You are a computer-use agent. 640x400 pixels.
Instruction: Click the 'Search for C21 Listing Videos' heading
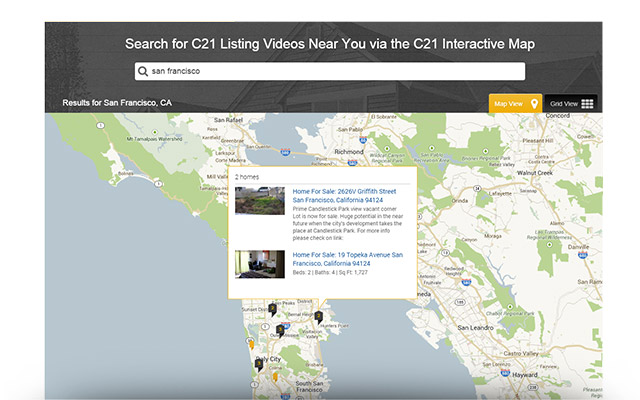point(330,44)
